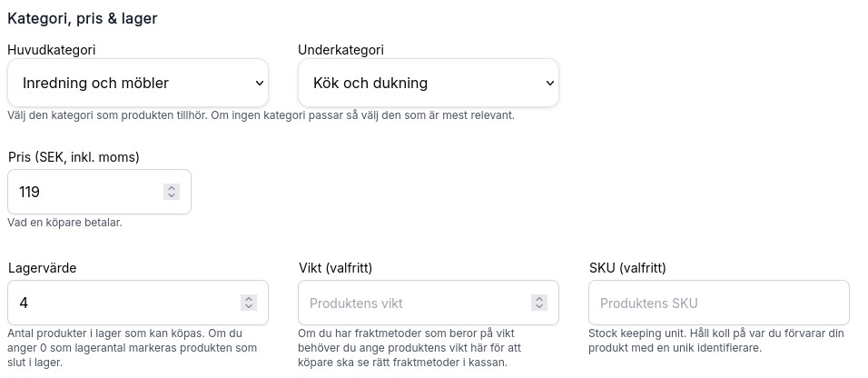Raise the Vikt value with up arrow
The width and height of the screenshot is (868, 378).
pos(539,299)
